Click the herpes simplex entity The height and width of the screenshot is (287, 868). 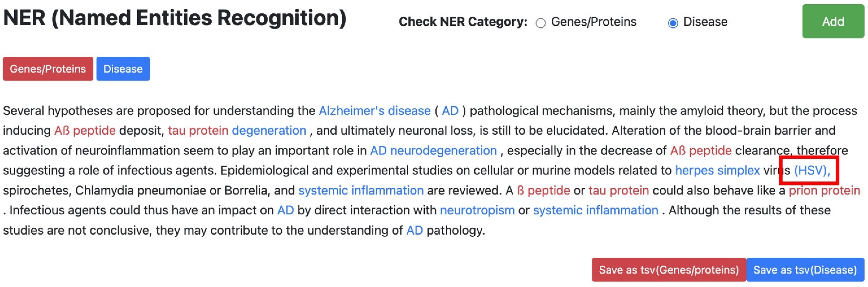(x=717, y=170)
